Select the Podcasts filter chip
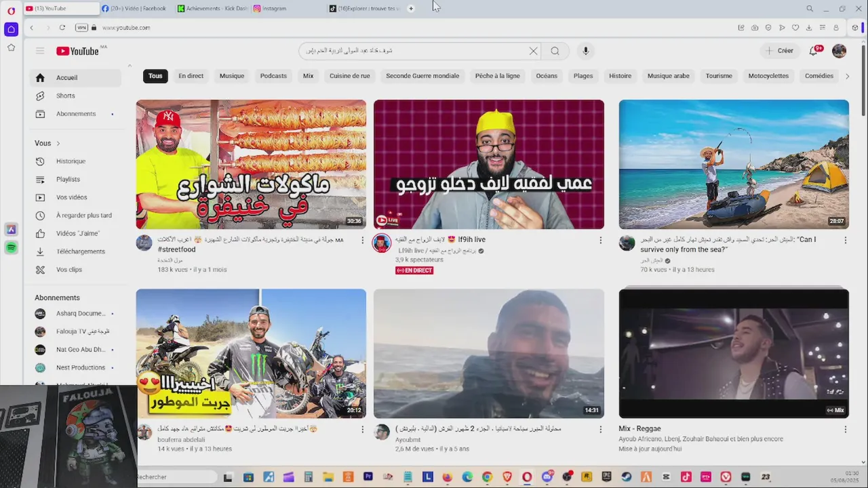The height and width of the screenshot is (488, 868). (x=273, y=76)
